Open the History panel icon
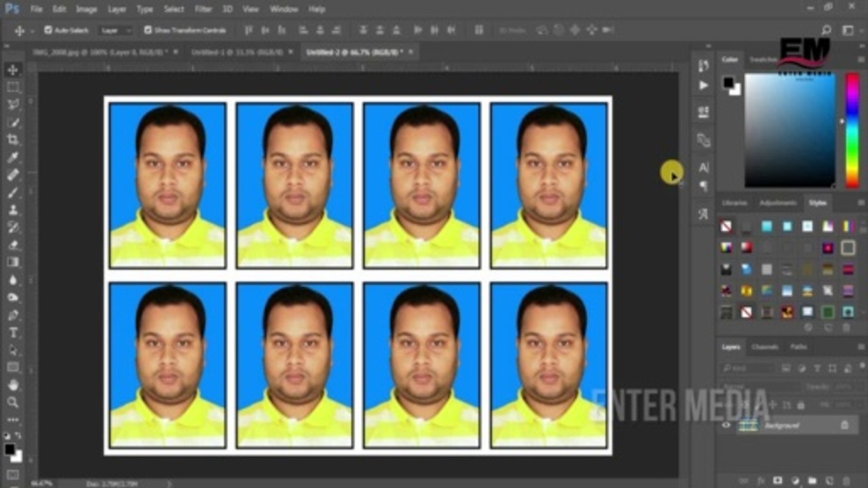The width and height of the screenshot is (868, 488). [x=703, y=66]
